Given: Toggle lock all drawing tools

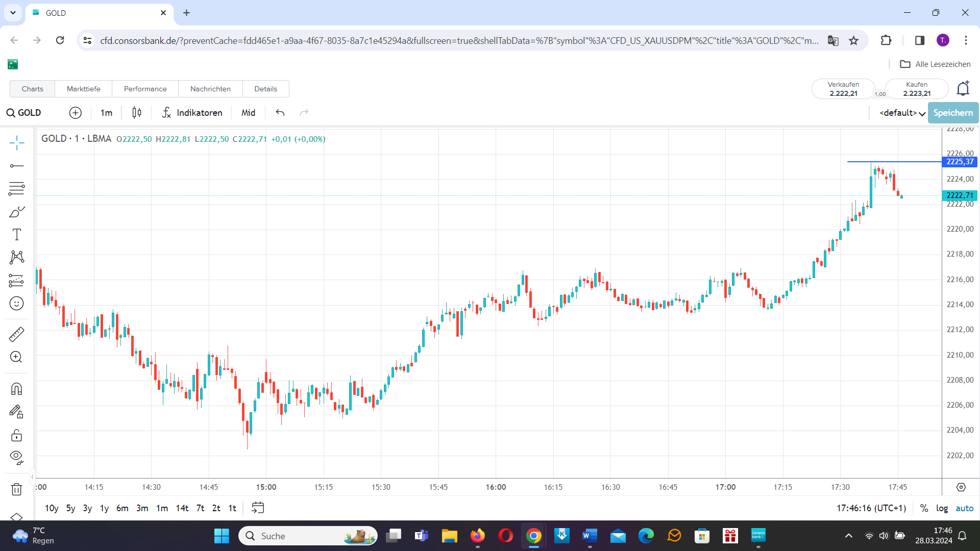Looking at the screenshot, I should click(x=17, y=435).
